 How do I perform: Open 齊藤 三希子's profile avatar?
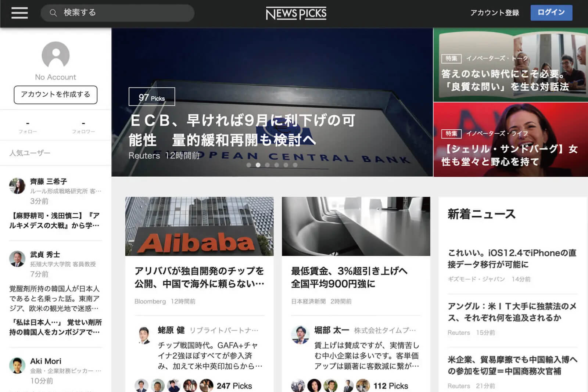17,186
